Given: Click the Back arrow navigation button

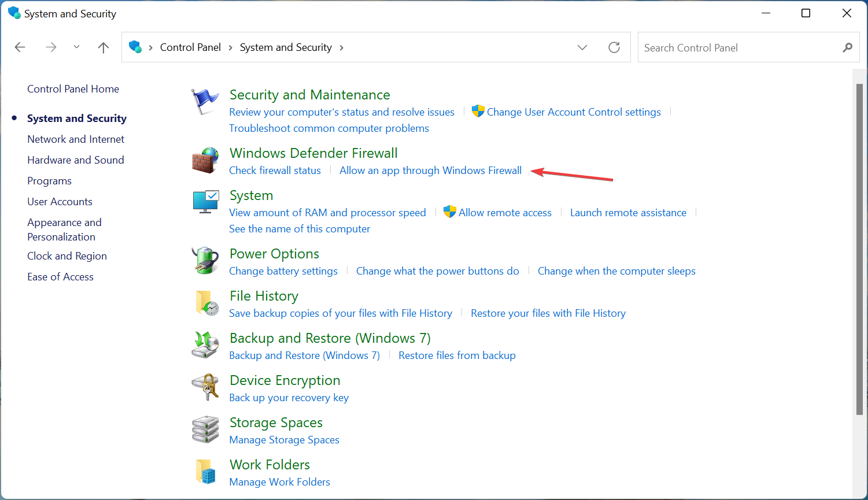Looking at the screenshot, I should point(20,47).
